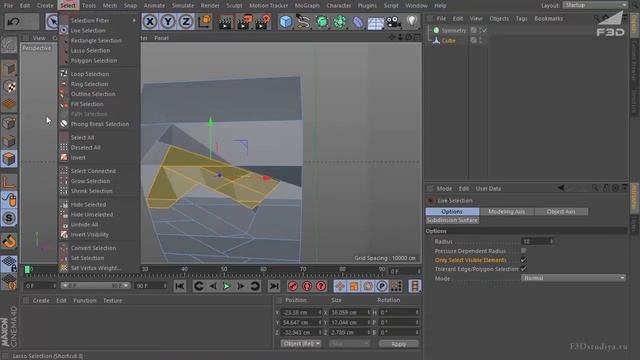Viewport: 640px width, 360px height.
Task: Click the locked workplane icon
Action: [9, 264]
